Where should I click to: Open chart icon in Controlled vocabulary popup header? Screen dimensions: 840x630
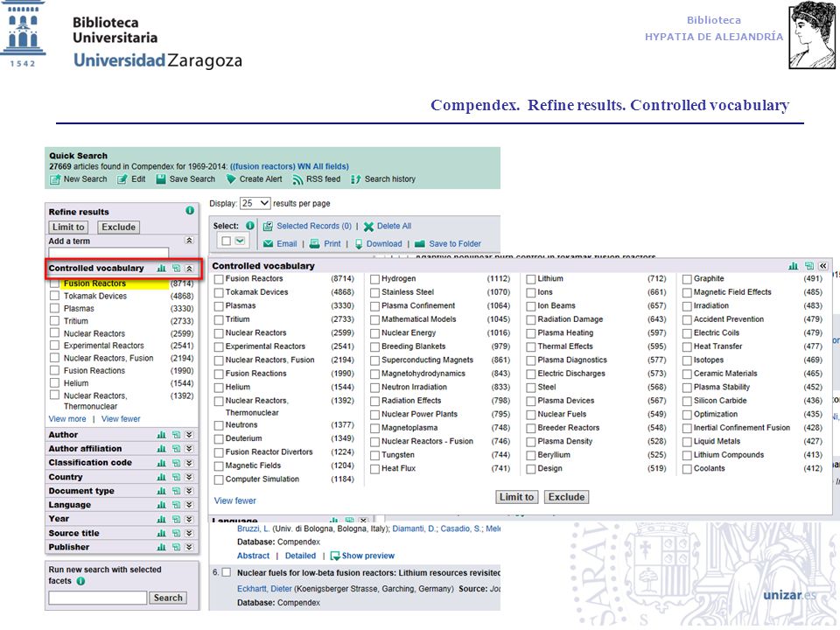[794, 266]
